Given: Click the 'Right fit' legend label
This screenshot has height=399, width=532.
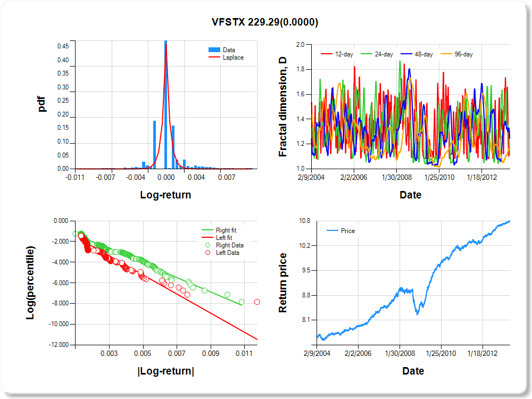Looking at the screenshot, I should click(x=226, y=230).
